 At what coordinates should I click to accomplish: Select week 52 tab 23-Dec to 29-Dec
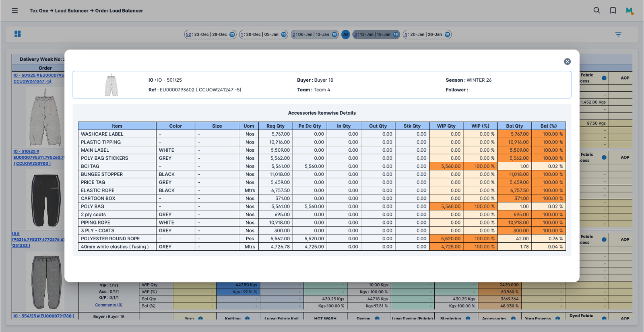tap(210, 35)
